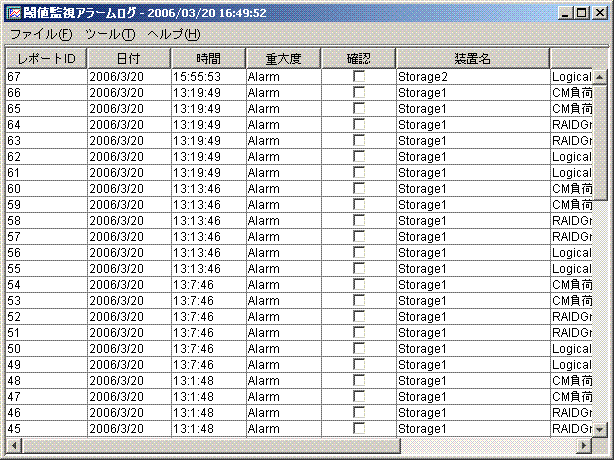Sort by 装置名 column header

(x=473, y=59)
